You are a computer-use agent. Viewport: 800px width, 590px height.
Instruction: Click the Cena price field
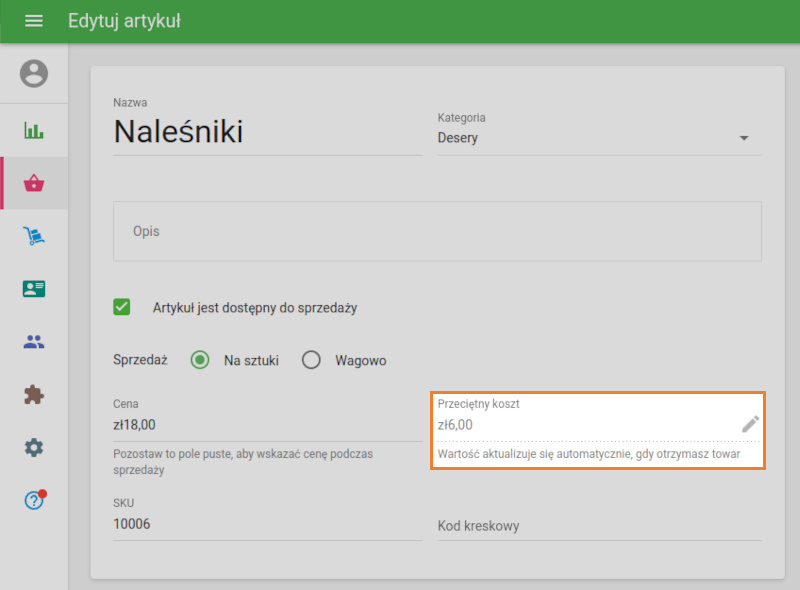coord(267,425)
